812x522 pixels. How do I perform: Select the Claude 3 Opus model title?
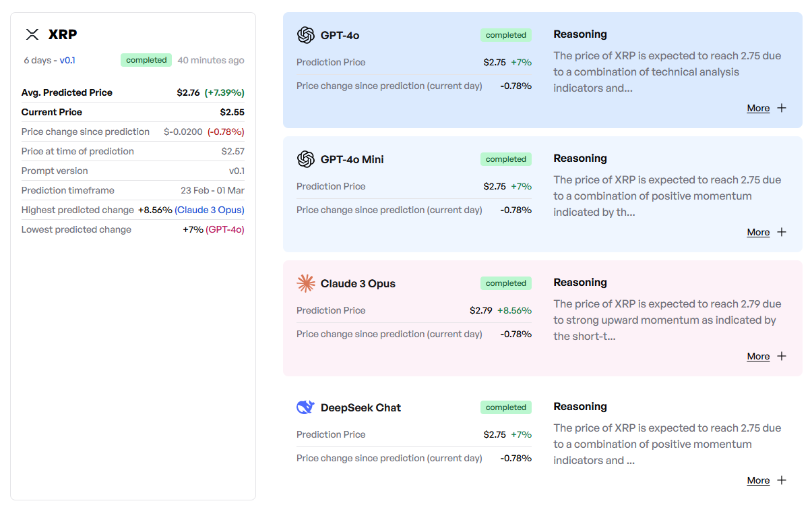pyautogui.click(x=358, y=283)
